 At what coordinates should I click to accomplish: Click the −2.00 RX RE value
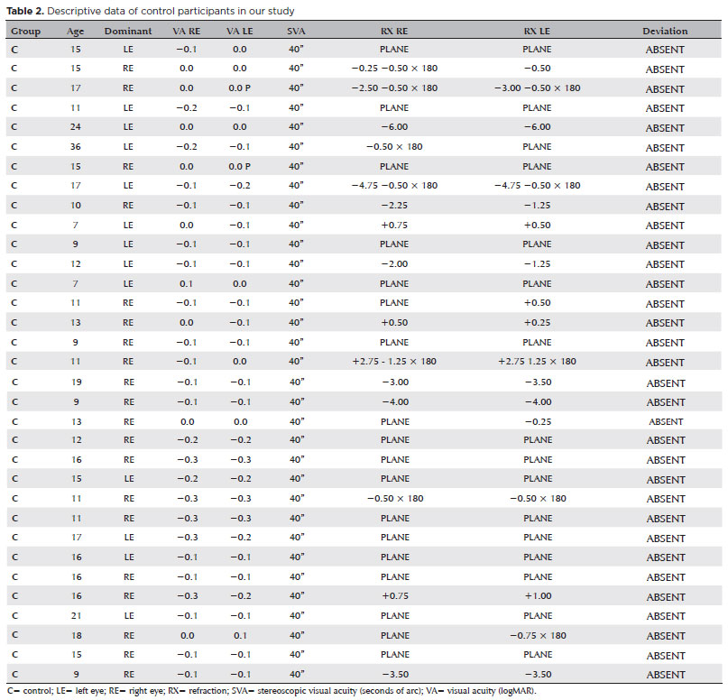coord(394,263)
